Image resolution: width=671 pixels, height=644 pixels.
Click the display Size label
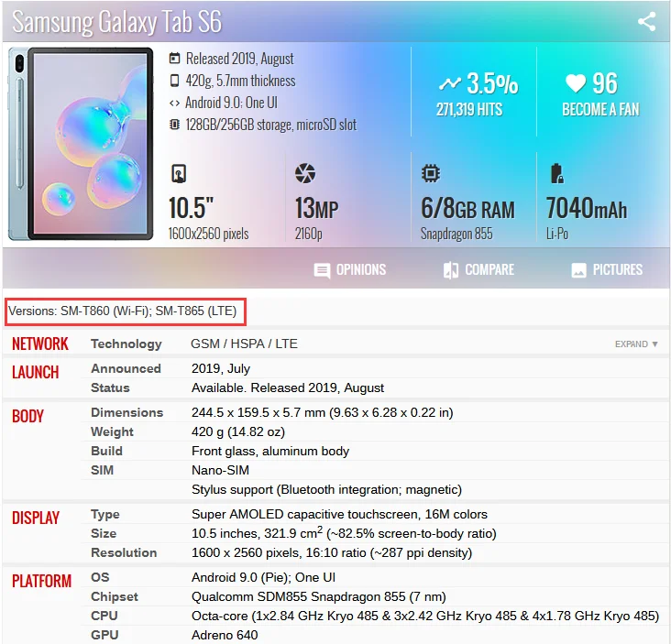[104, 533]
